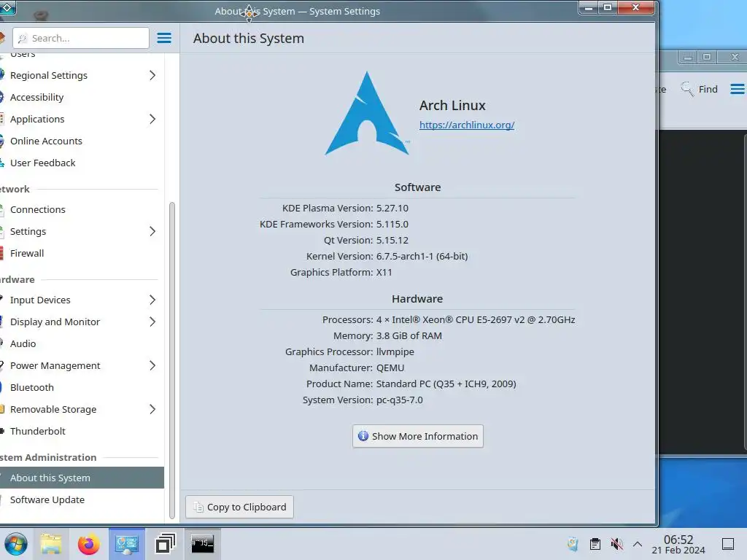Open Online Accounts settings

click(81, 141)
